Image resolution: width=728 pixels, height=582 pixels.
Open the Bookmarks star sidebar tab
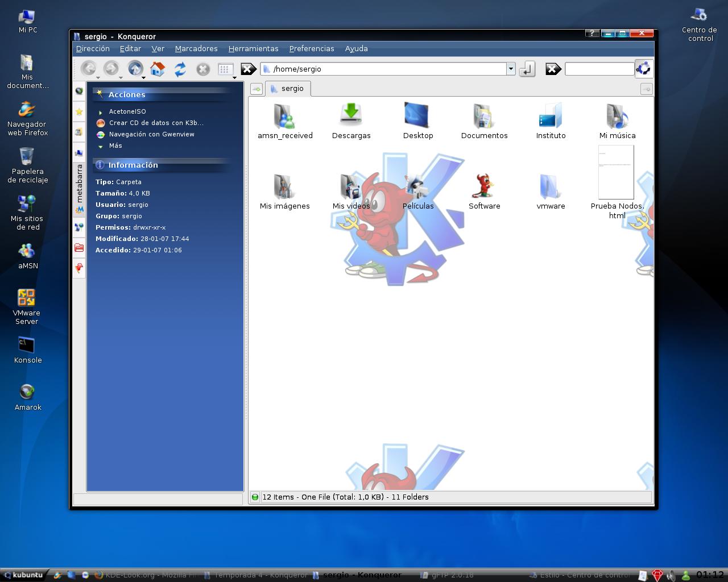(79, 111)
